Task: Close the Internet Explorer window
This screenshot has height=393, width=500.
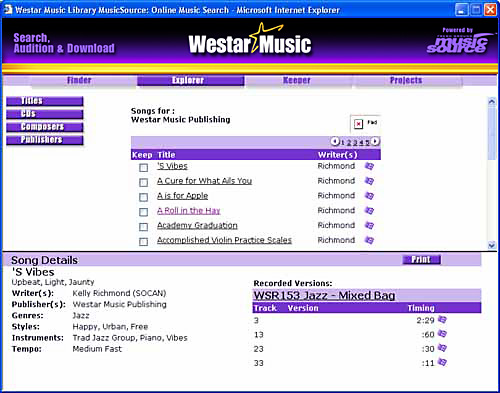Action: (490, 10)
